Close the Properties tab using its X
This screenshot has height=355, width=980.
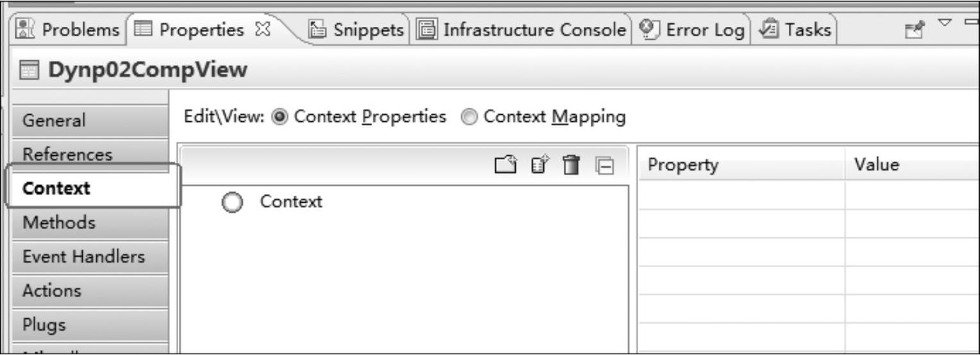tap(261, 30)
